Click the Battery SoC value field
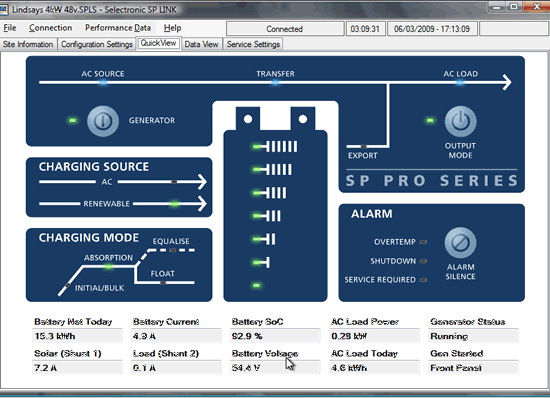The width and height of the screenshot is (550, 398). [275, 336]
